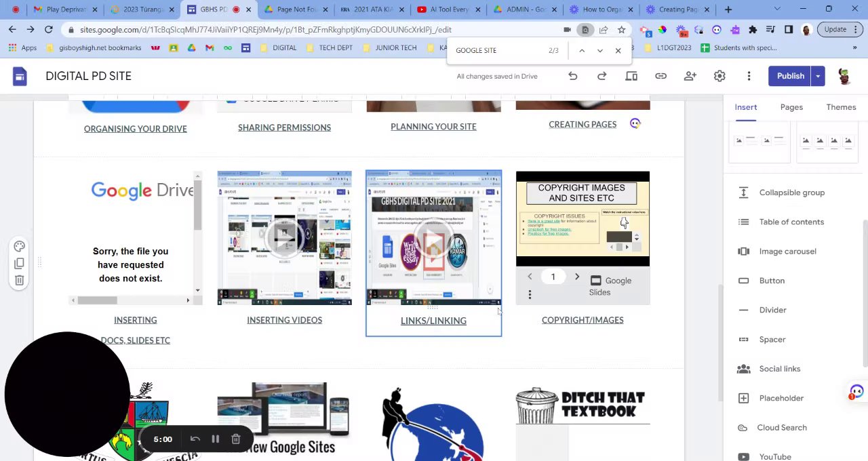This screenshot has width=868, height=461.
Task: Reload the browser page
Action: click(x=49, y=30)
